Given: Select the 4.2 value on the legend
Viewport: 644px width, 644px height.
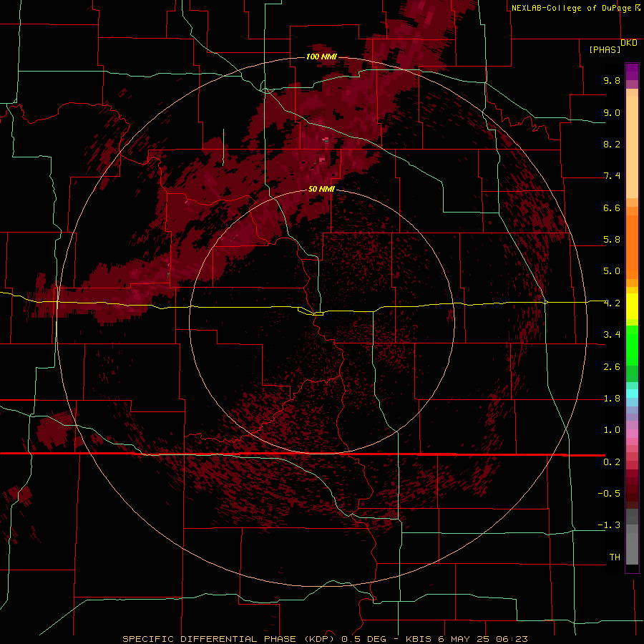Looking at the screenshot, I should [x=612, y=303].
